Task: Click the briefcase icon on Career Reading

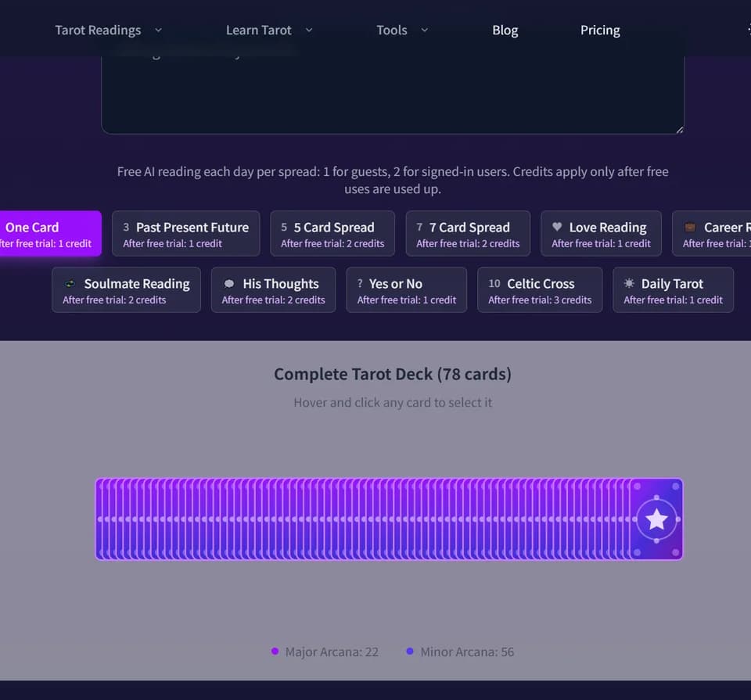Action: [x=690, y=227]
